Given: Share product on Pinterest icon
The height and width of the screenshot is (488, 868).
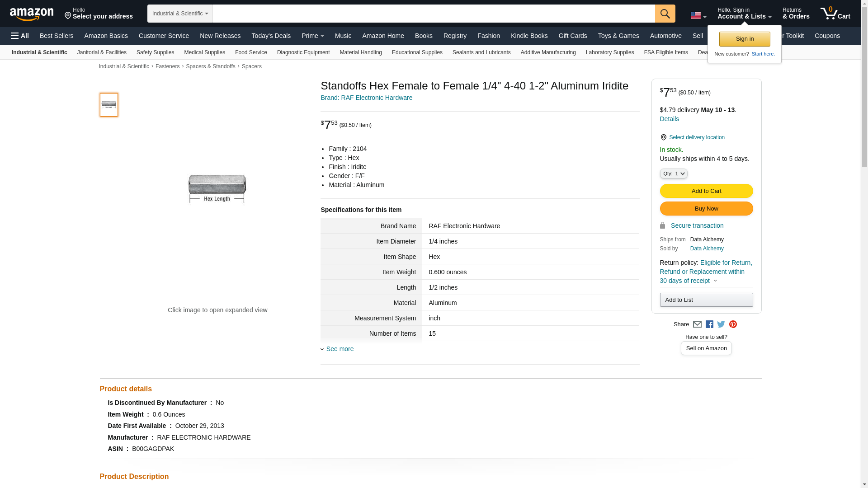Looking at the screenshot, I should coord(733,324).
